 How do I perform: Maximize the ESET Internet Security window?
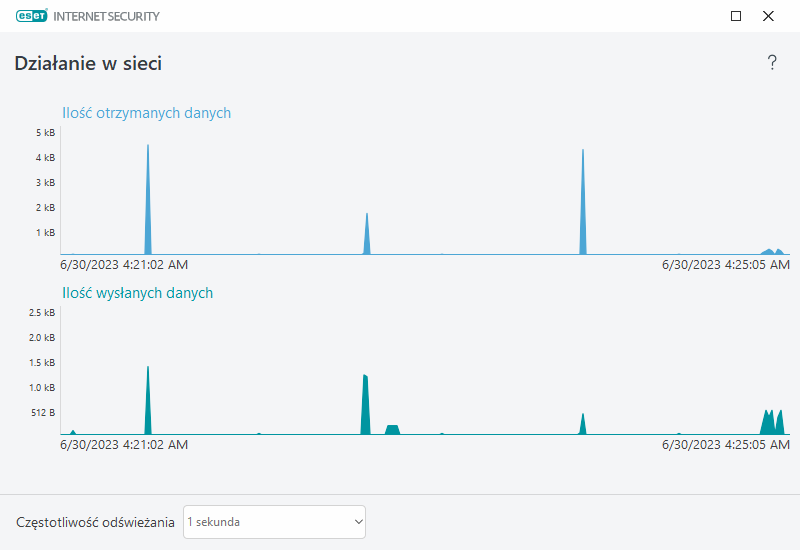tap(736, 16)
